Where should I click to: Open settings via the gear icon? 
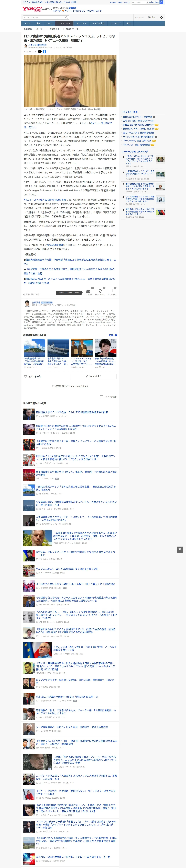(x=161, y=18)
